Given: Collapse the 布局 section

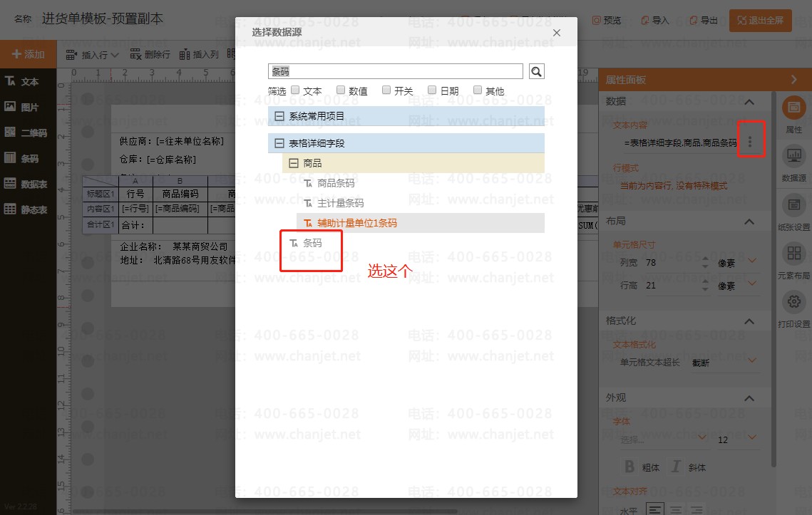Looking at the screenshot, I should click(x=749, y=222).
